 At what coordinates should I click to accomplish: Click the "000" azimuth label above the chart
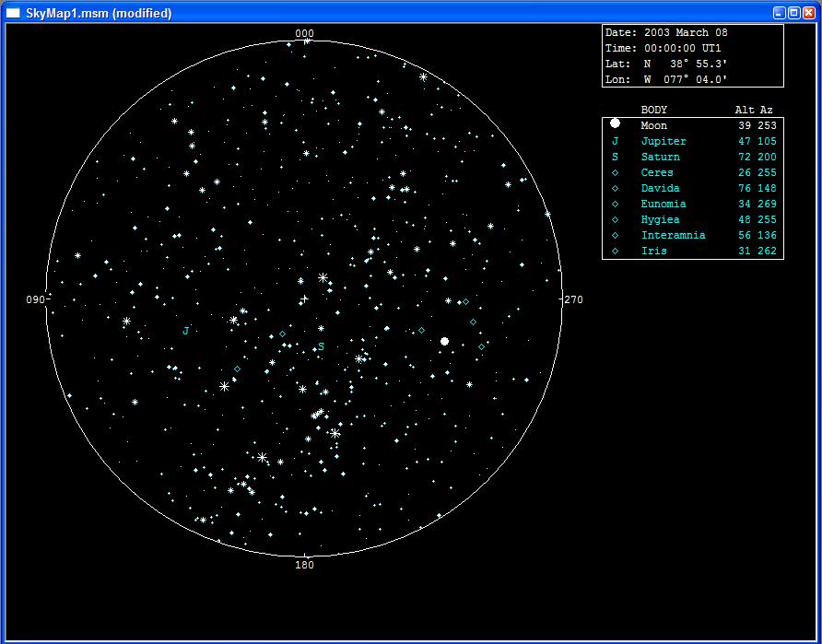tap(305, 33)
